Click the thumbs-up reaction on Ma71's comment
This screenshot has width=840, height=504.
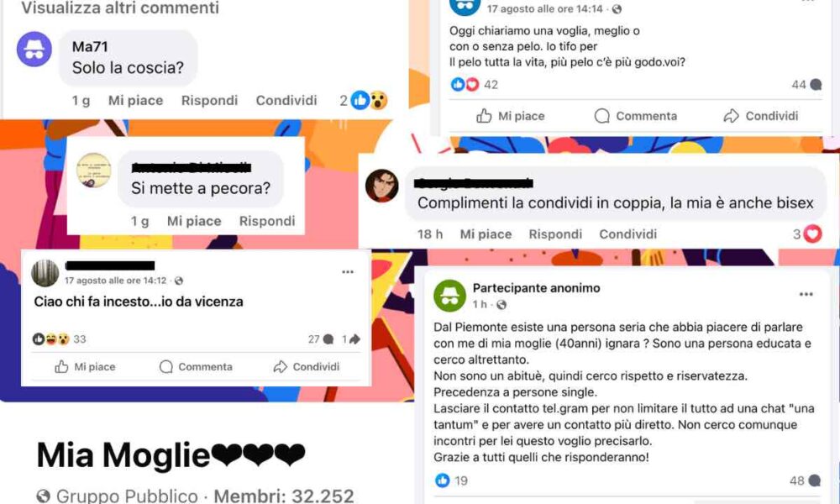click(x=360, y=100)
